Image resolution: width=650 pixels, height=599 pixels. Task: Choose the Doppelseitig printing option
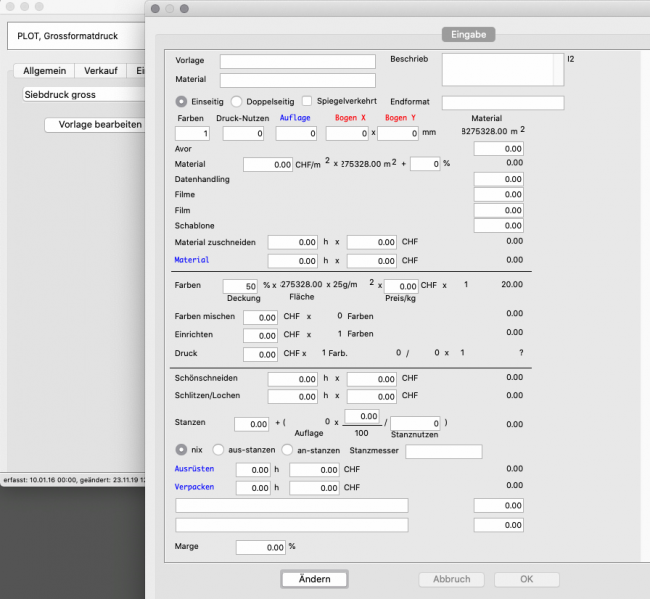[x=237, y=101]
